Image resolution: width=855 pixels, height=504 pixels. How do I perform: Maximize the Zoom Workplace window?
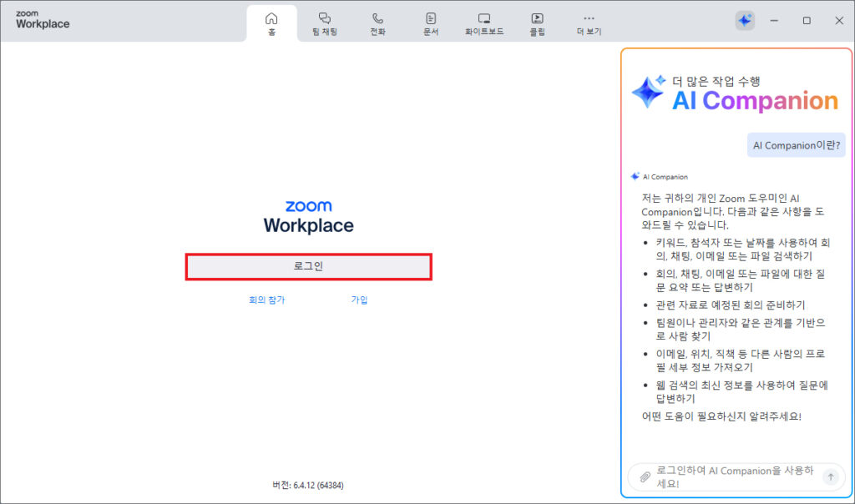[807, 21]
